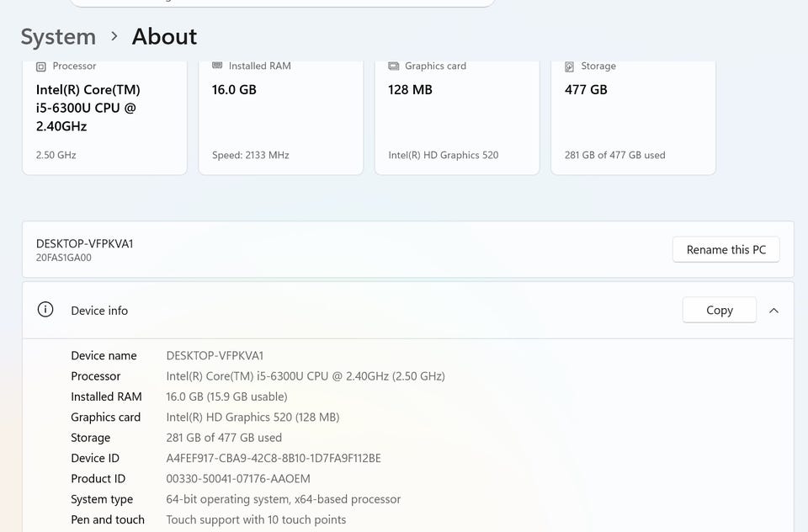This screenshot has height=532, width=808.
Task: Click the 'System type' label
Action: pos(102,499)
